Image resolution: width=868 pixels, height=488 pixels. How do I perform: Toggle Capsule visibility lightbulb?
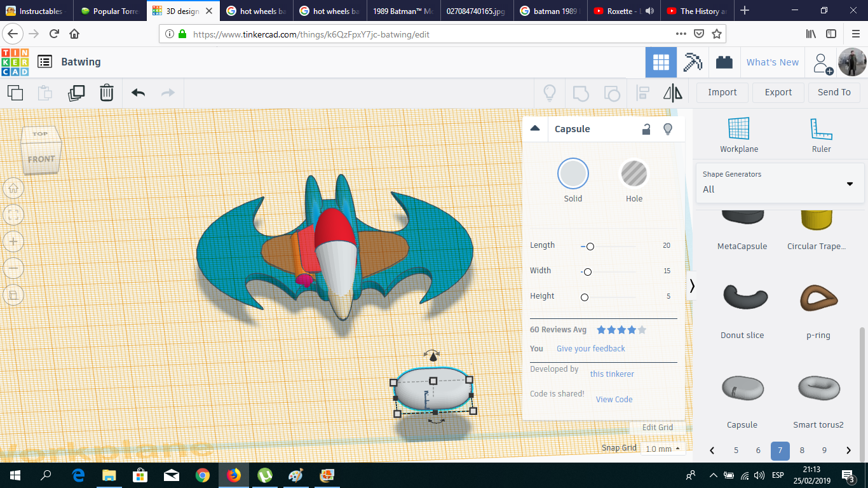[x=668, y=129]
